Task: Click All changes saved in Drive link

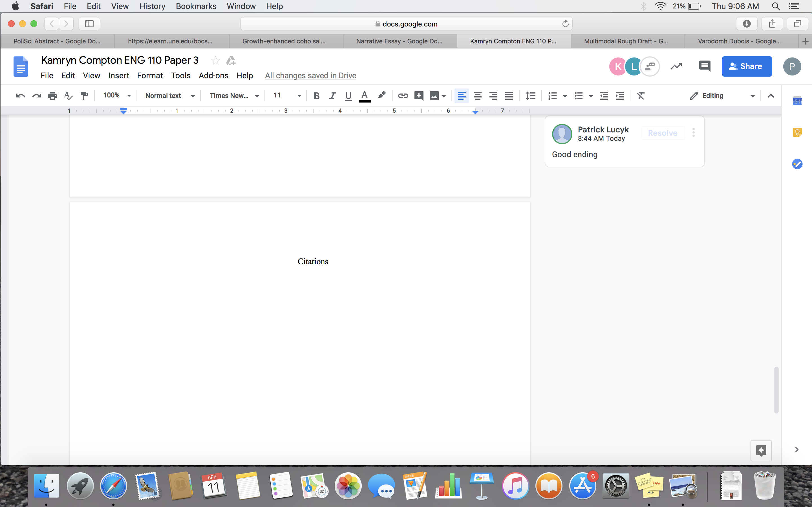Action: 310,75
